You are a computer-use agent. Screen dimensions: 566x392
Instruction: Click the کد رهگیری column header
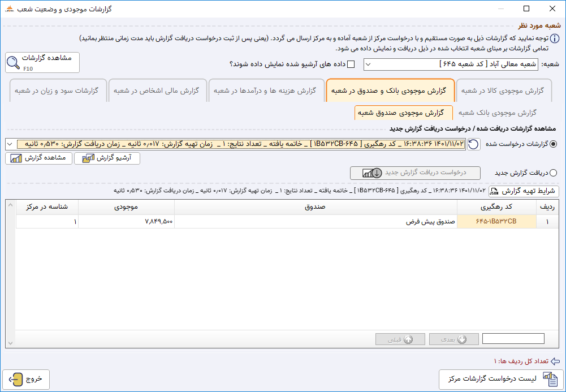[496, 207]
